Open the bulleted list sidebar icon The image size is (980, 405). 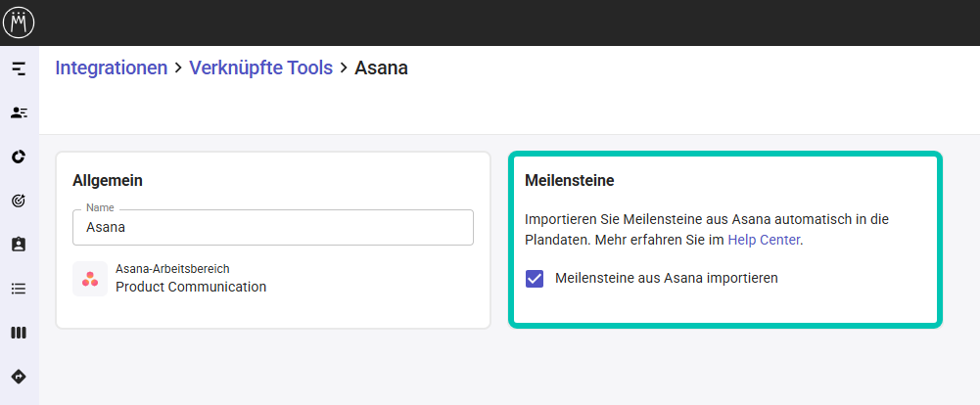tap(19, 289)
